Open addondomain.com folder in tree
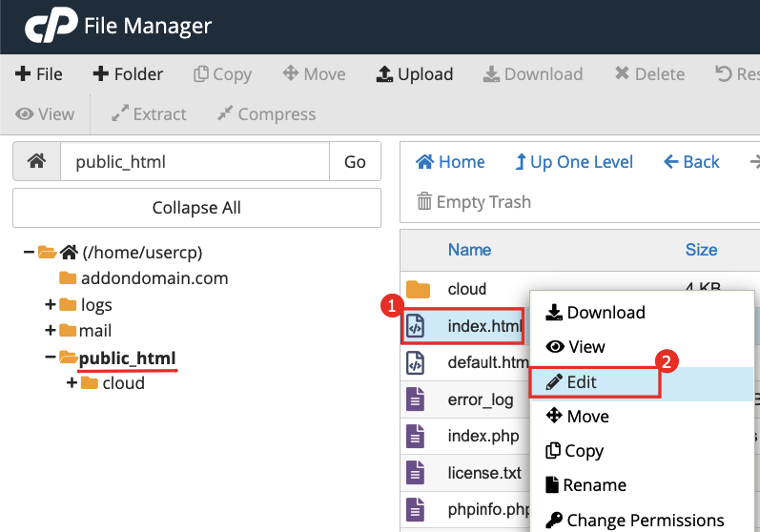 [154, 278]
